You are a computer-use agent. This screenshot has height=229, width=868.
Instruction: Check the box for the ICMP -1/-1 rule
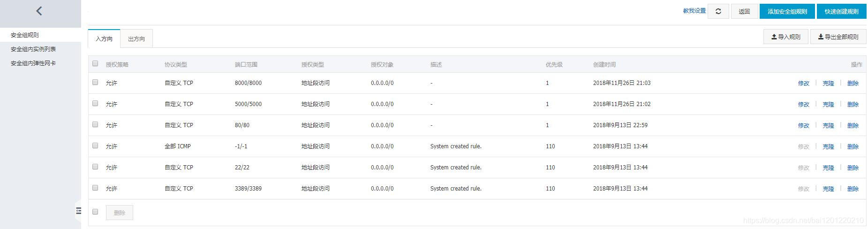tap(95, 145)
